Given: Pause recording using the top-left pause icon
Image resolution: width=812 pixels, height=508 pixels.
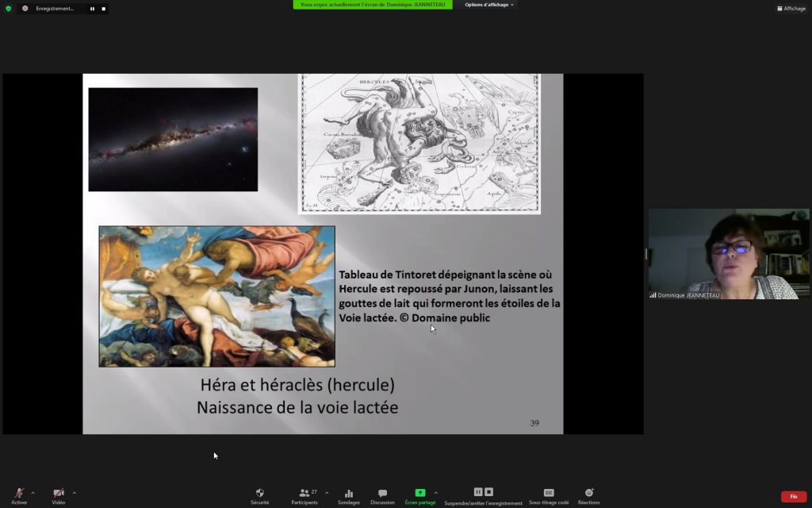Looking at the screenshot, I should 92,9.
